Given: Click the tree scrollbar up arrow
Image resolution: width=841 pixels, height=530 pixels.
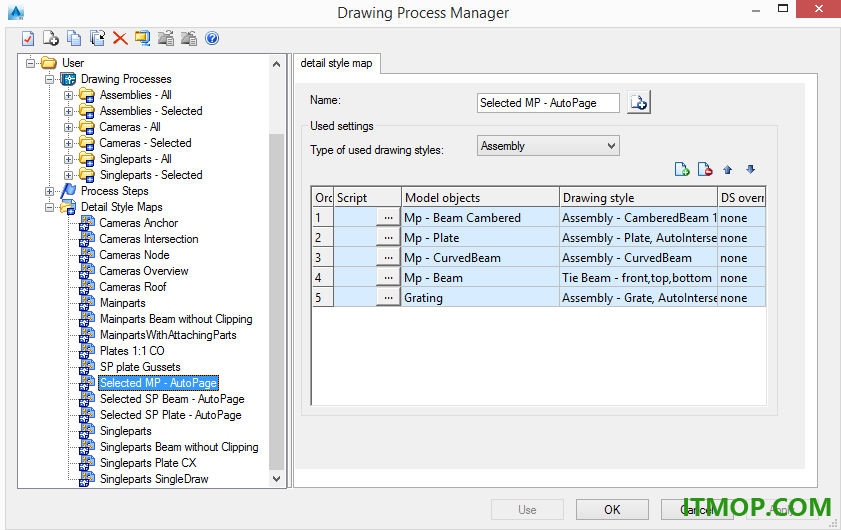Looking at the screenshot, I should click(x=277, y=64).
